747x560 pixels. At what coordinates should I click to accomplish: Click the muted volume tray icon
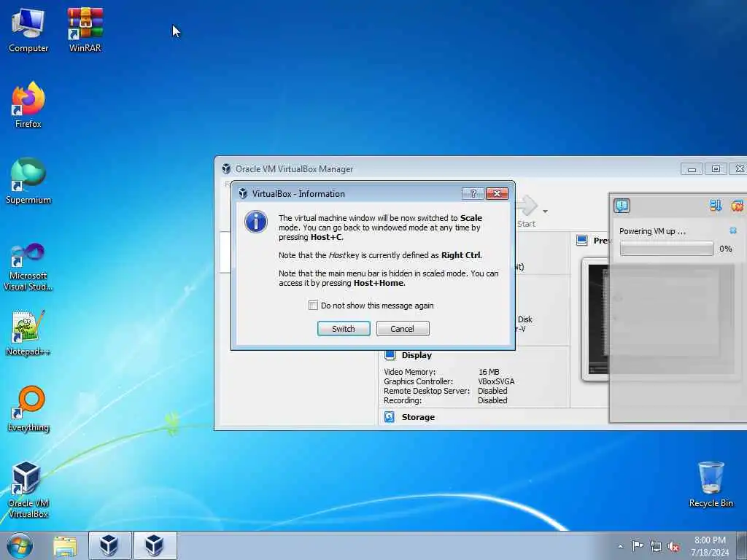tap(673, 547)
